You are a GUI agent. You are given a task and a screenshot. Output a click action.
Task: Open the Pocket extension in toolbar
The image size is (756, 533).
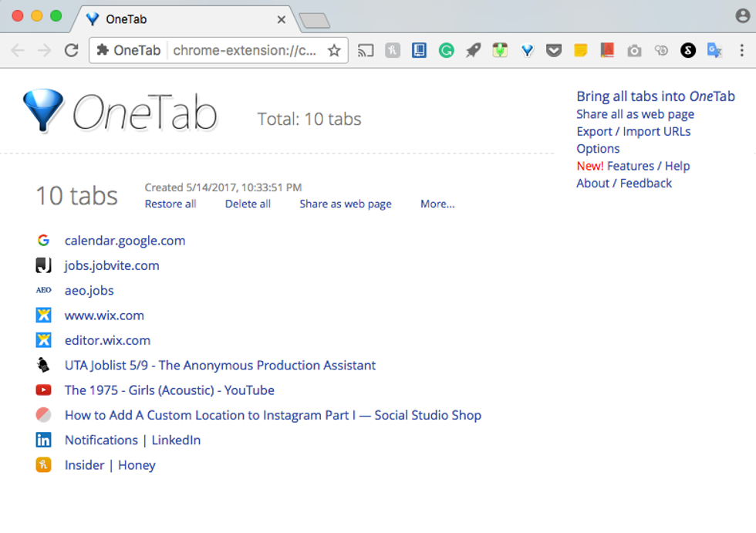point(553,51)
